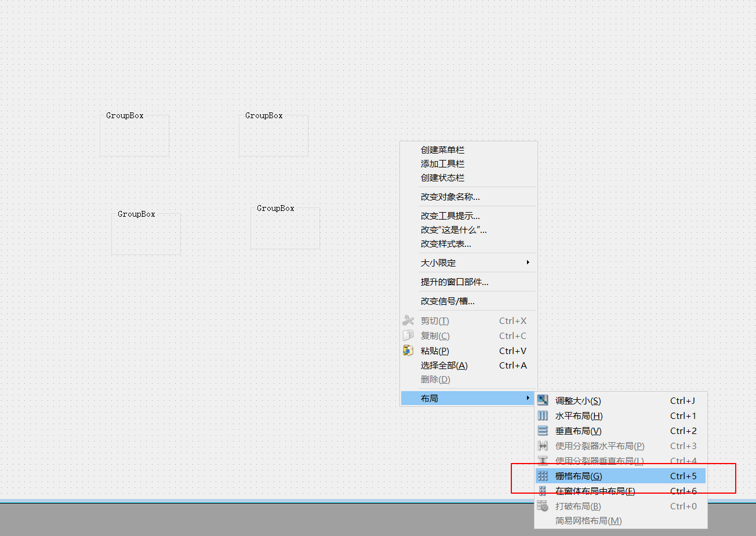Viewport: 756px width, 536px height.
Task: Click the 调整大小 resize icon
Action: click(x=543, y=400)
